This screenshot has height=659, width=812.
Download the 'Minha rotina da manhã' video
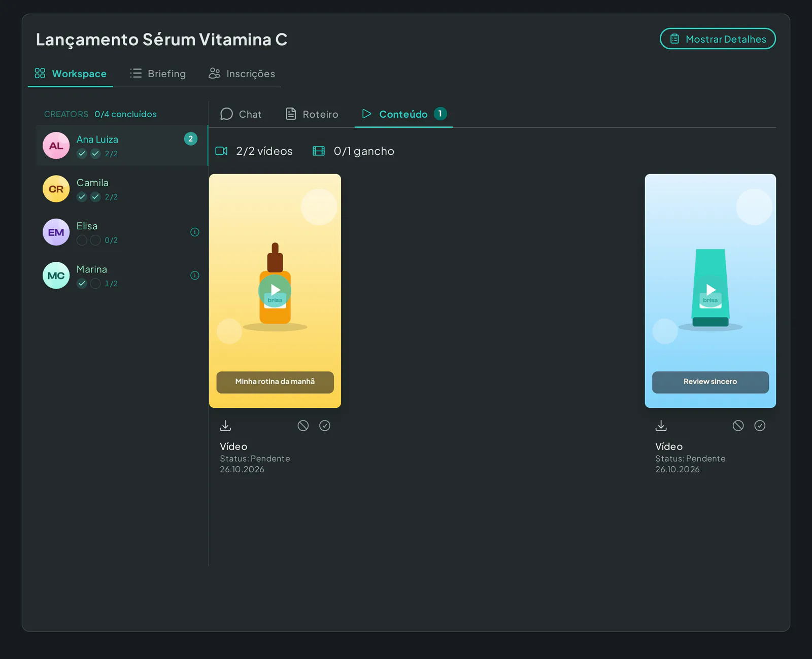click(x=225, y=426)
